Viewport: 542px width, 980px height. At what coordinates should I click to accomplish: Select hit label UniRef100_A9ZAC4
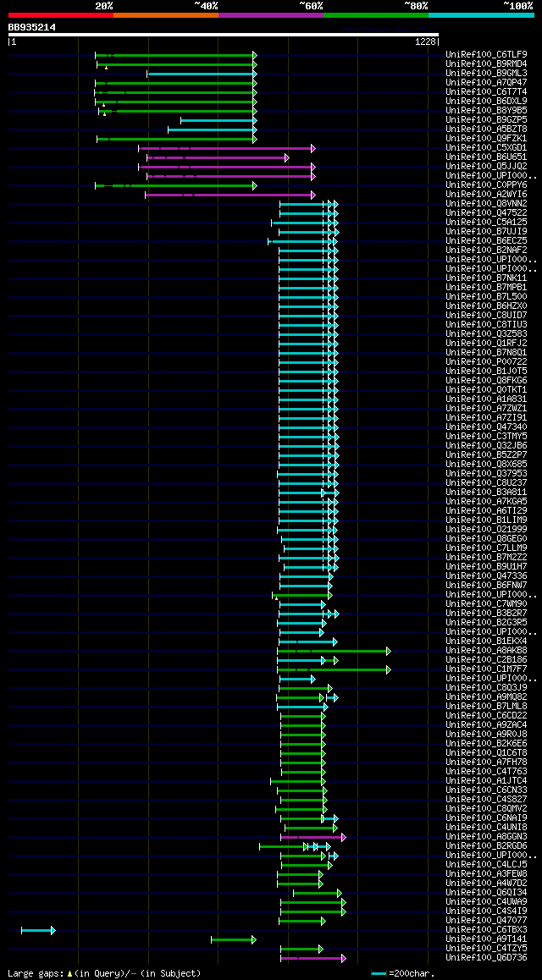[486, 724]
